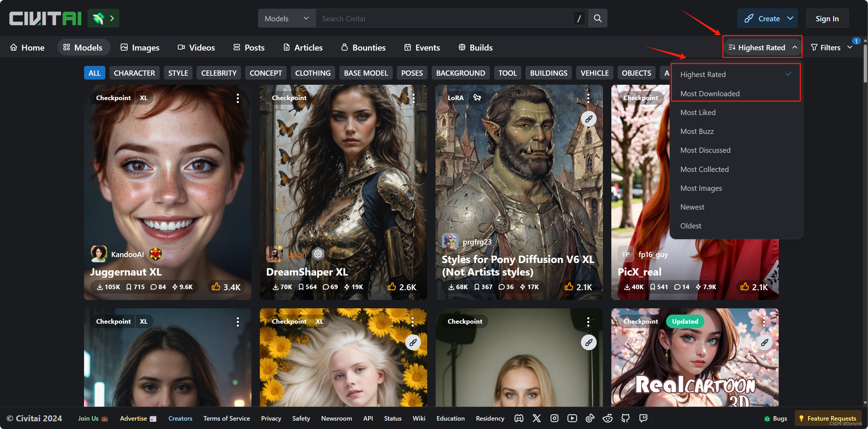Viewport: 868px width, 429px height.
Task: Switch to the Videos tab
Action: coord(196,47)
